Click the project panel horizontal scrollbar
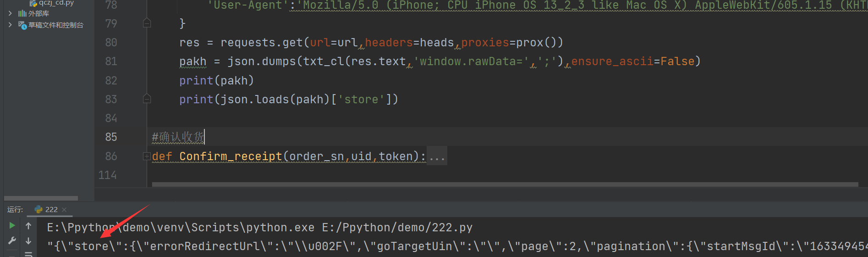 [41, 198]
